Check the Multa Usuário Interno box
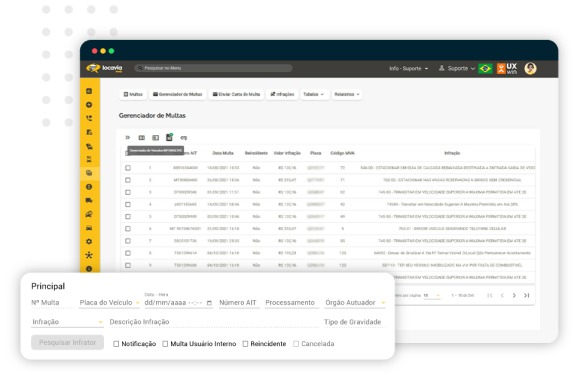Viewport: 580px width, 375px height. (165, 344)
